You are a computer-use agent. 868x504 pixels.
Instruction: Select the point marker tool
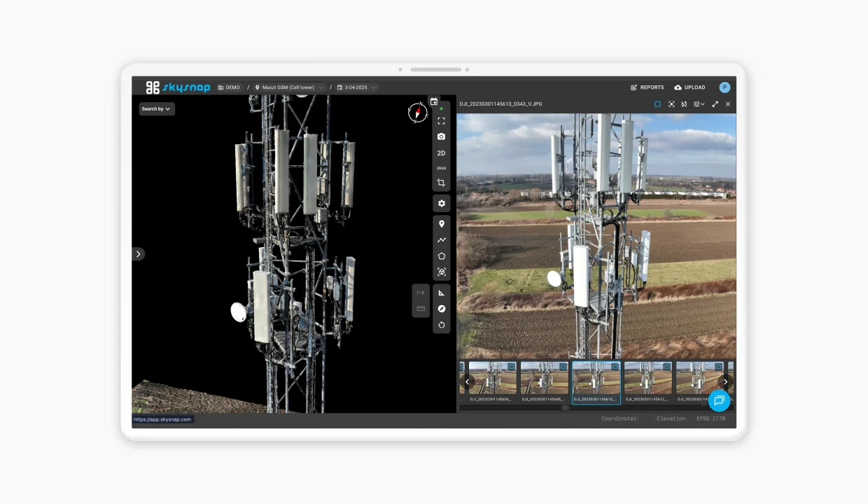pos(441,224)
